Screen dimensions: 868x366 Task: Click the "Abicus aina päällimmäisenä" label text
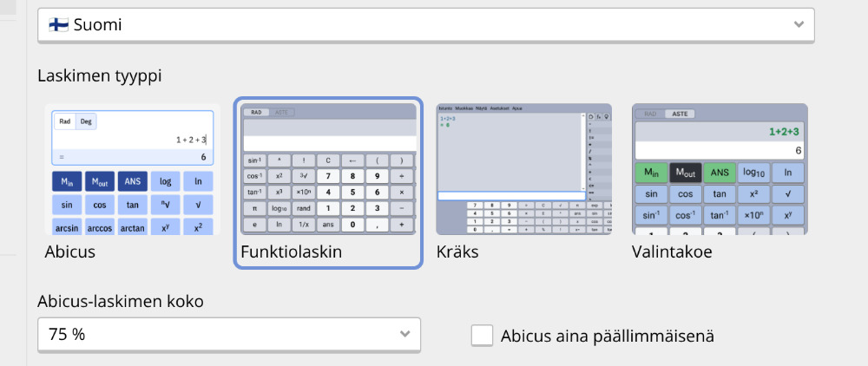(x=608, y=336)
